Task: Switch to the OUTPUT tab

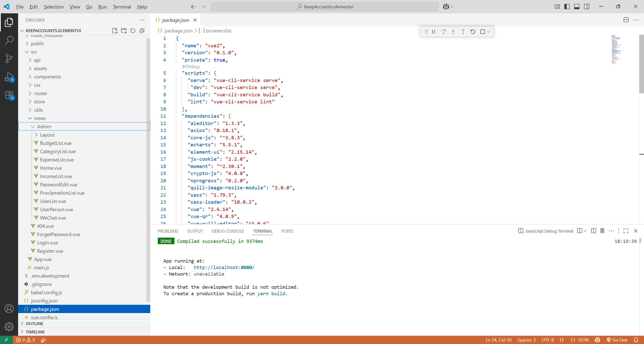Action: pyautogui.click(x=195, y=231)
